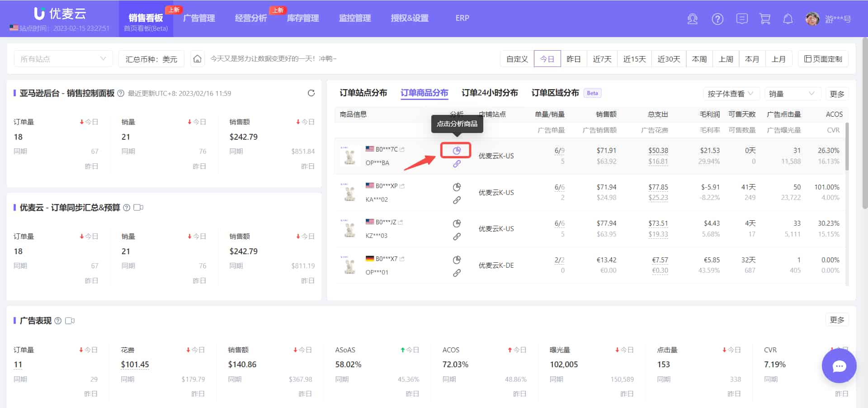This screenshot has width=868, height=408.
Task: Expand the 所有站点 site dropdown
Action: (x=63, y=59)
